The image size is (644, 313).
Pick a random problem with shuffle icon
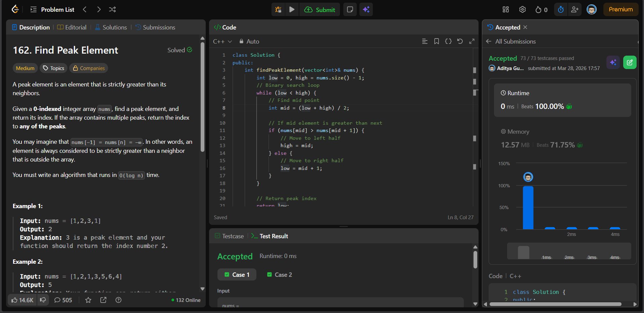point(112,10)
